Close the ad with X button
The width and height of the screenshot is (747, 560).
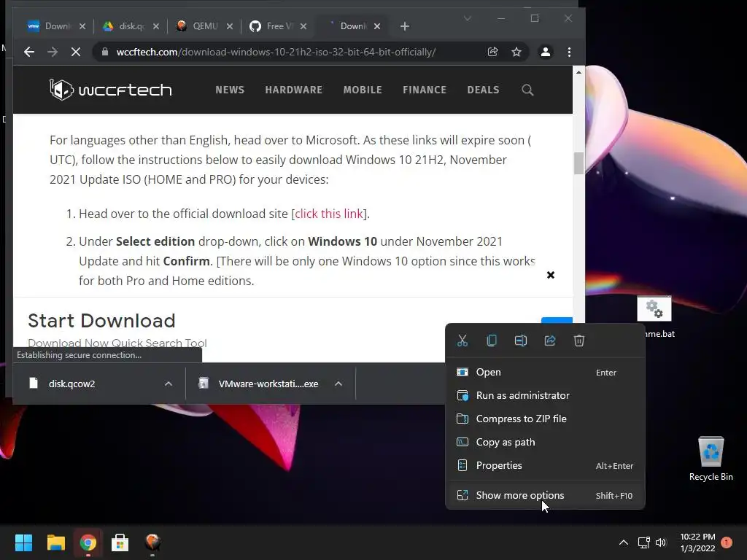551,275
